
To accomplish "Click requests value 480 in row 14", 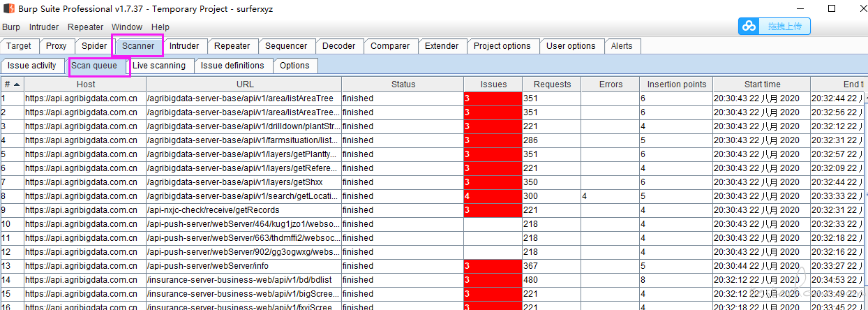I will click(x=551, y=280).
